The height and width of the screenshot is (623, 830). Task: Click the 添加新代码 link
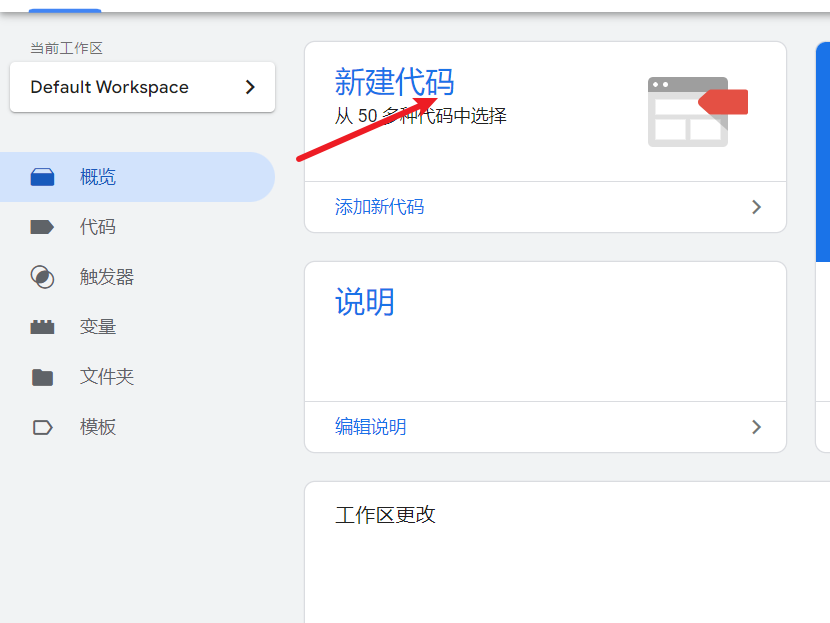[380, 207]
